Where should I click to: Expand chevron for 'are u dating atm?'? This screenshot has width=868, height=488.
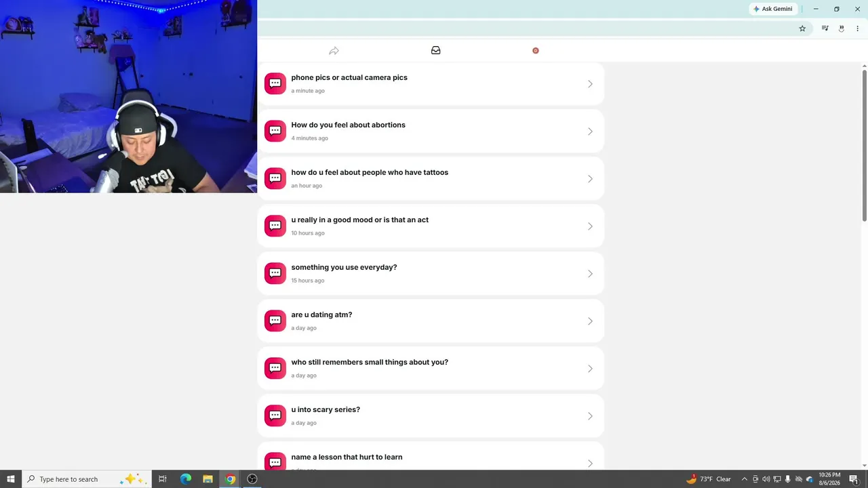[x=590, y=321]
